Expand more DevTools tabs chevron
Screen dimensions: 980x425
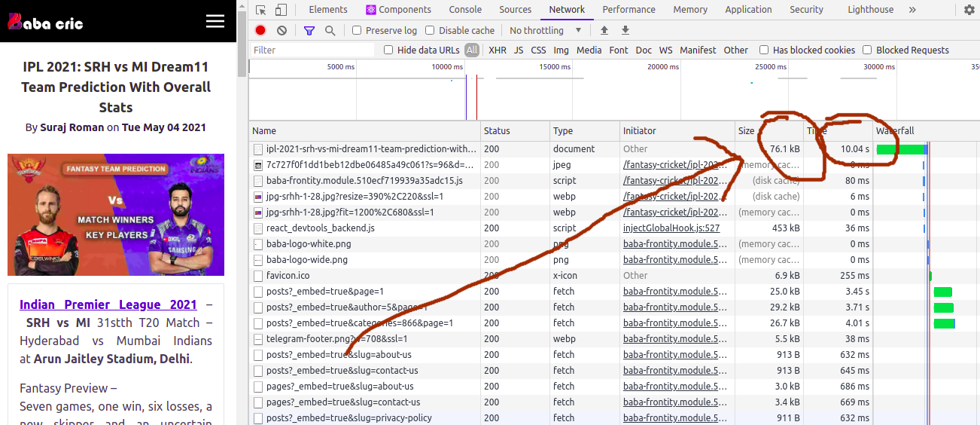pos(912,10)
